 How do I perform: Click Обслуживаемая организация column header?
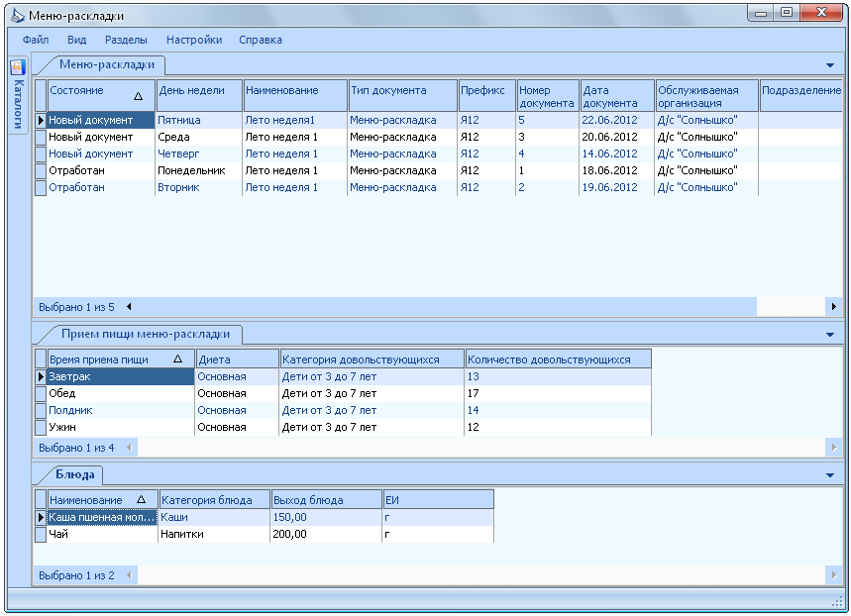coord(706,96)
